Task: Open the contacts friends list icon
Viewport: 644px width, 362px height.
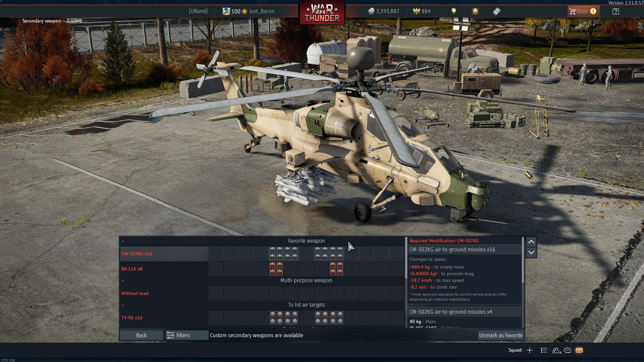Action: pos(556,350)
